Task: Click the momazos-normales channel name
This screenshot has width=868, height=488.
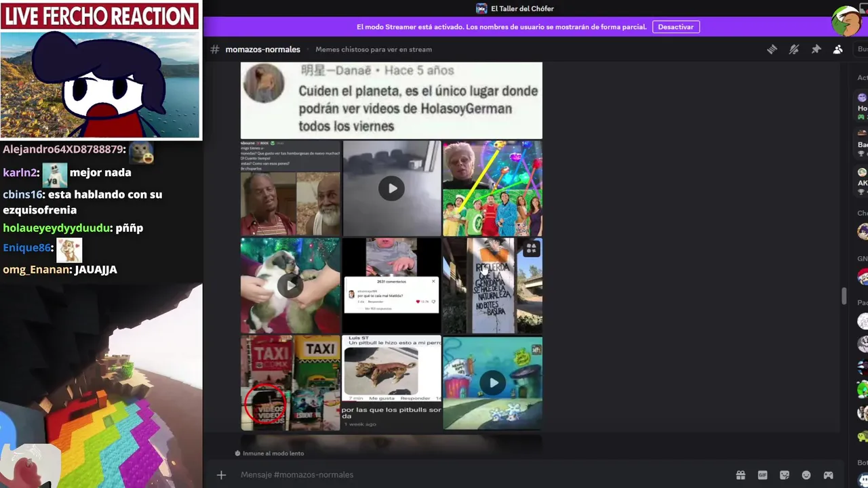Action: coord(262,49)
